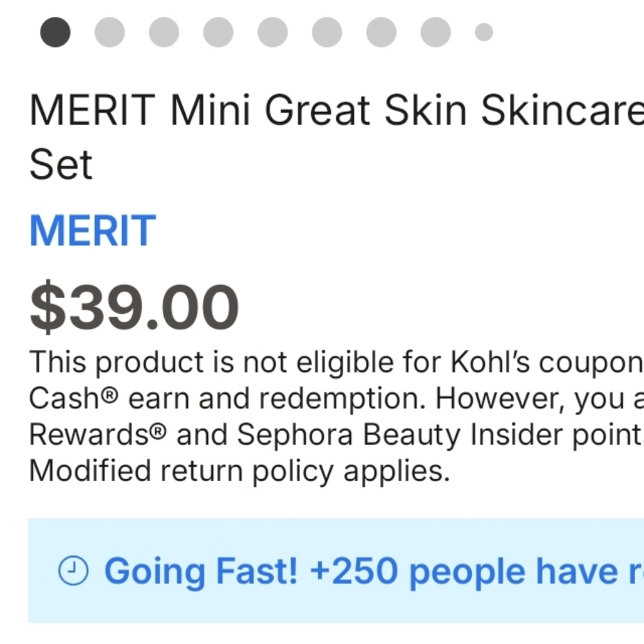Click the clock icon in Going Fast banner
This screenshot has width=644, height=644.
point(73,570)
